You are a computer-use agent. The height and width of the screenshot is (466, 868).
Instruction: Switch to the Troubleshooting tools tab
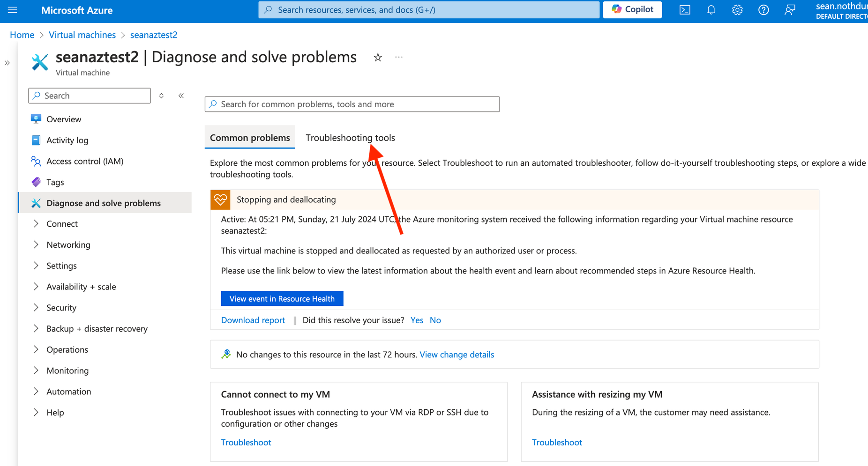pos(350,138)
